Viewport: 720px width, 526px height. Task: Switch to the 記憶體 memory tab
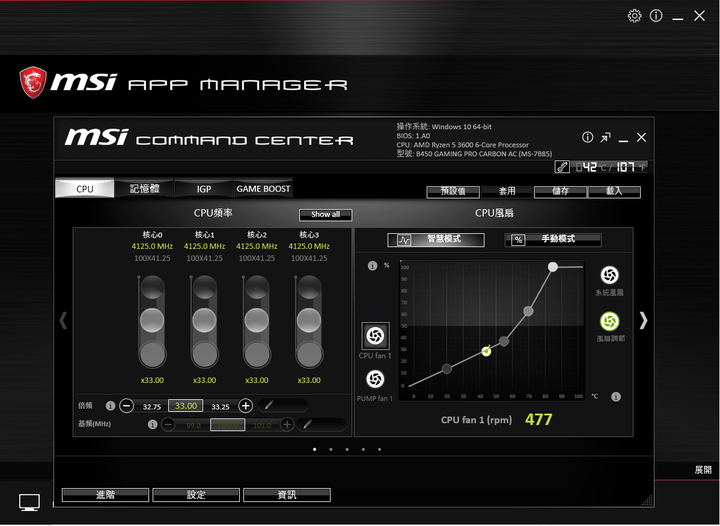[144, 188]
